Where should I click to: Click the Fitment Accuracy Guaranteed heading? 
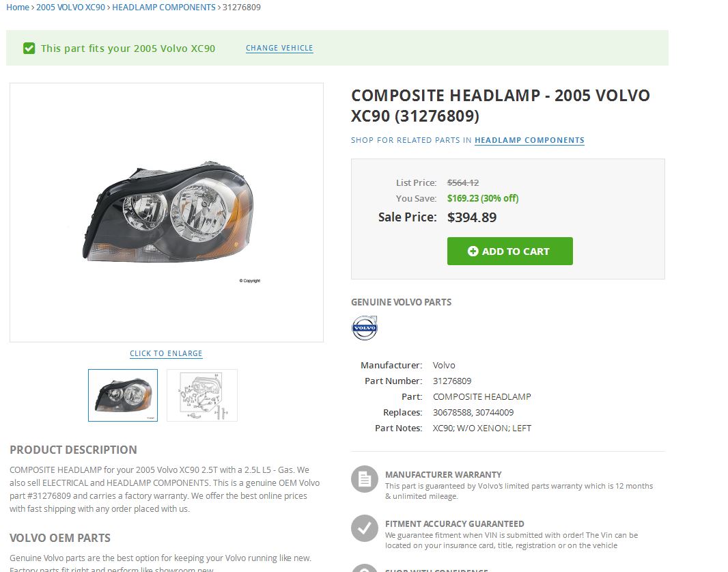(454, 523)
